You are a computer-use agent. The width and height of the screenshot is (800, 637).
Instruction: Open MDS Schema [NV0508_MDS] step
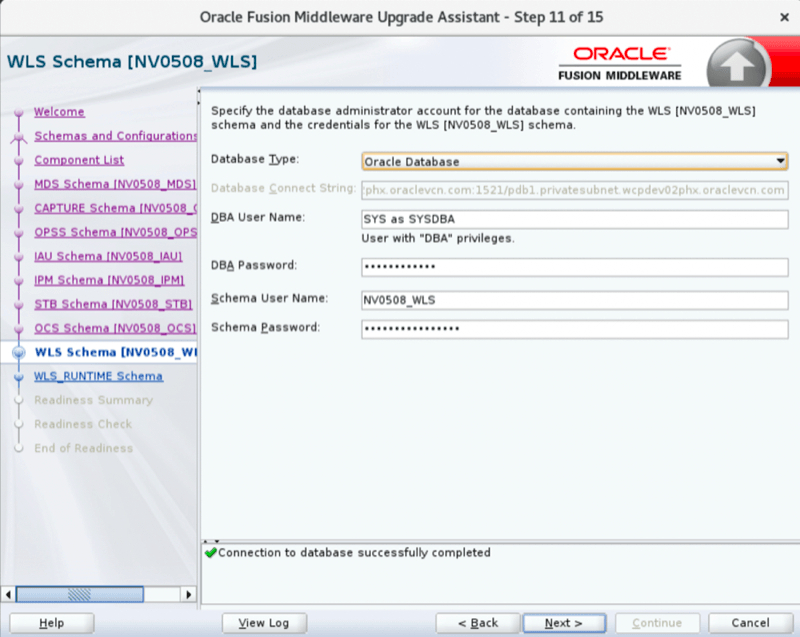pyautogui.click(x=115, y=184)
